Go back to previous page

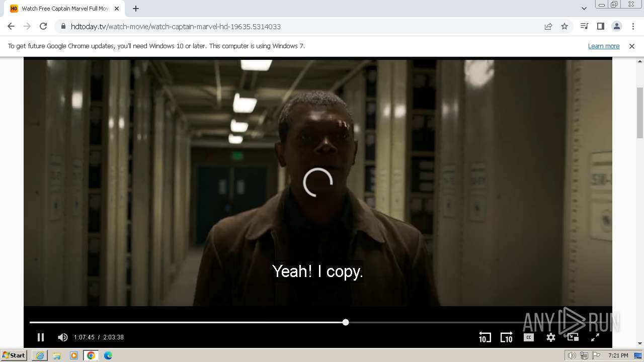click(11, 26)
